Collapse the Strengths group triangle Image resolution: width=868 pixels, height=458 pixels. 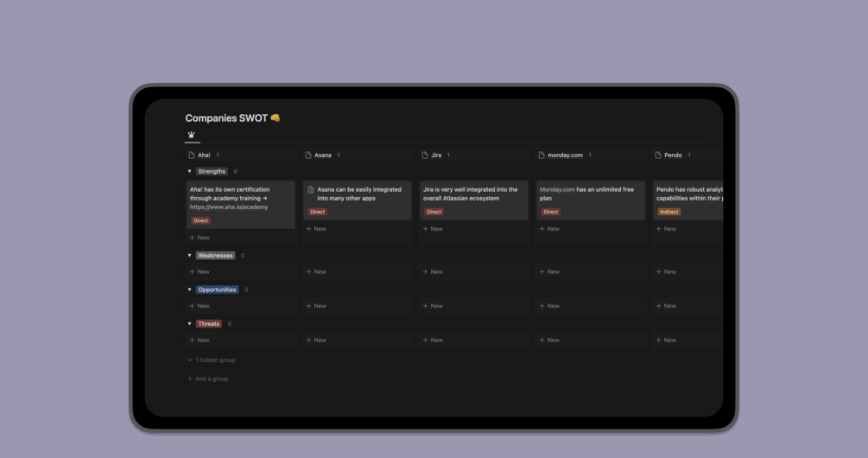[189, 172]
